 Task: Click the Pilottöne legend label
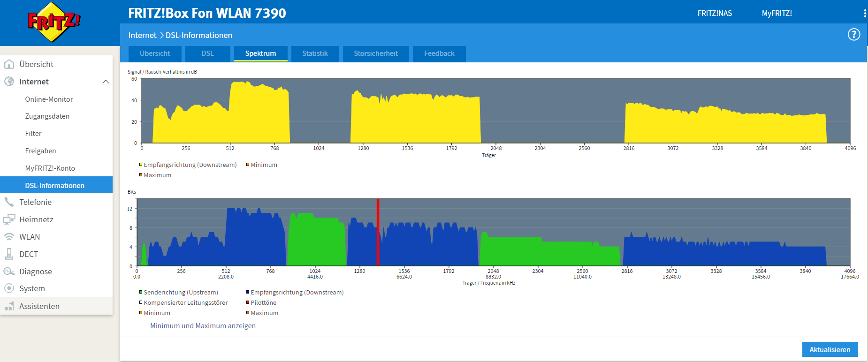pos(264,302)
